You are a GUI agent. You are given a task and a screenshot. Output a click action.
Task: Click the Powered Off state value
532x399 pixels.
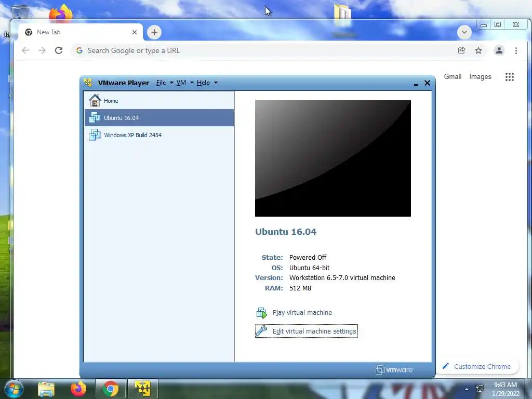[308, 257]
